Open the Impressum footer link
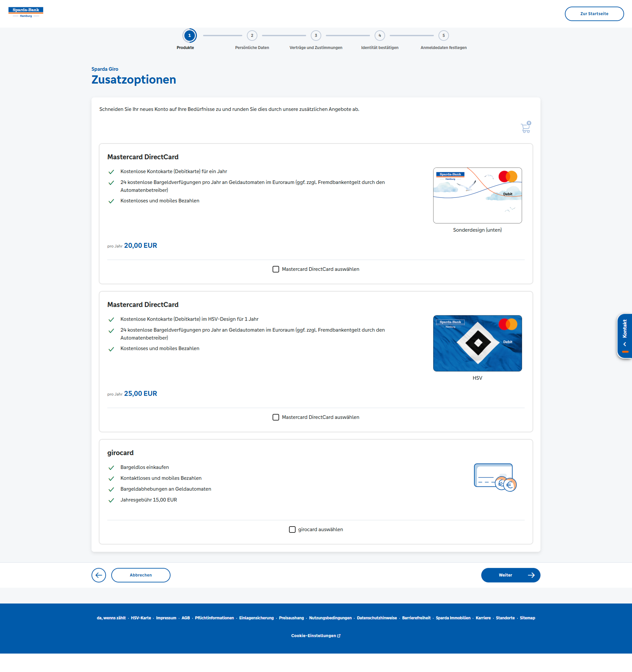Screen dimensions: 632x672 166,618
